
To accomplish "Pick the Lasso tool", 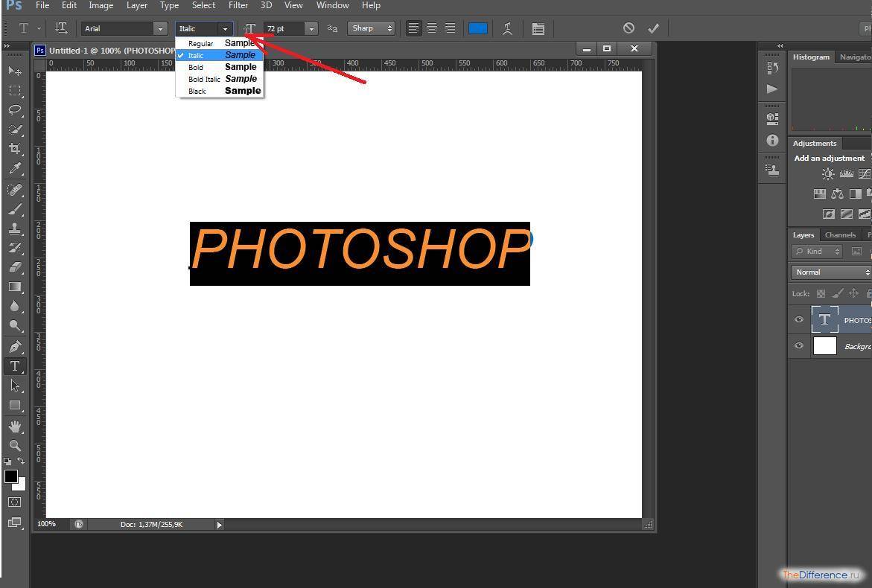I will pos(14,110).
